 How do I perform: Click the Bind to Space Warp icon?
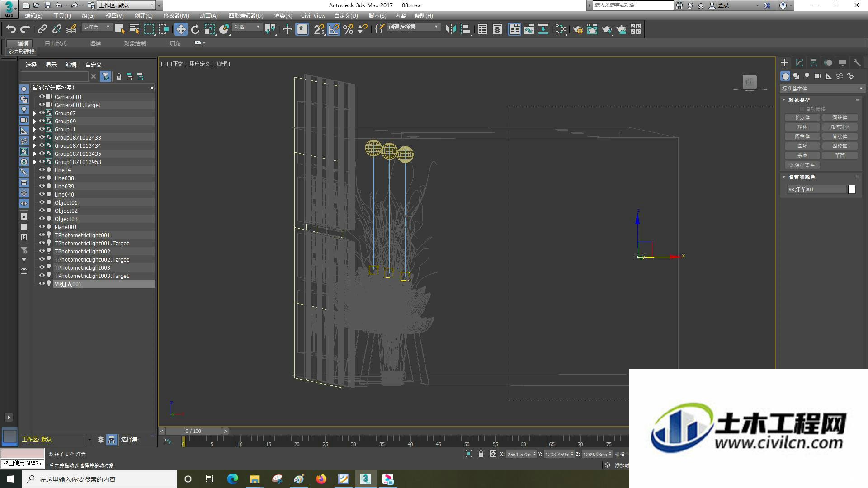71,29
